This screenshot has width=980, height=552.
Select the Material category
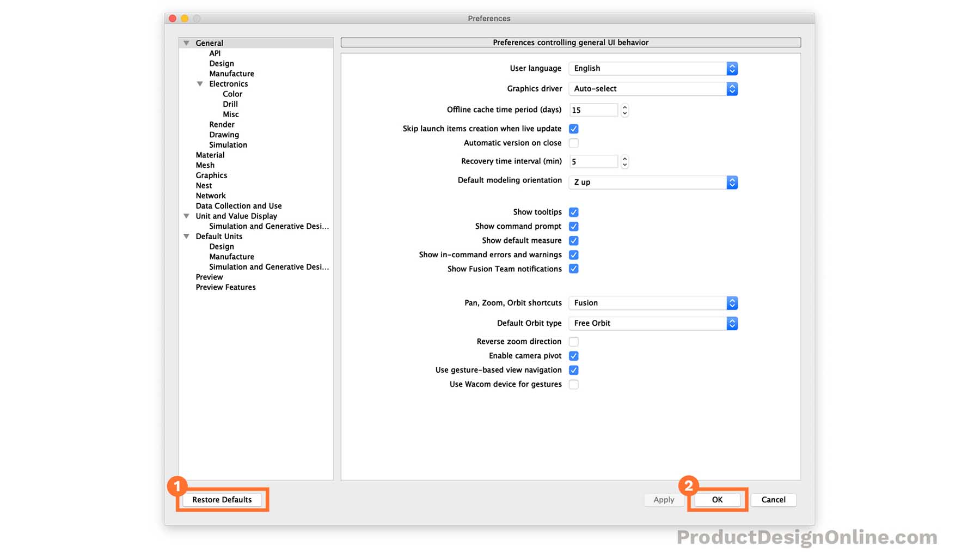click(210, 155)
